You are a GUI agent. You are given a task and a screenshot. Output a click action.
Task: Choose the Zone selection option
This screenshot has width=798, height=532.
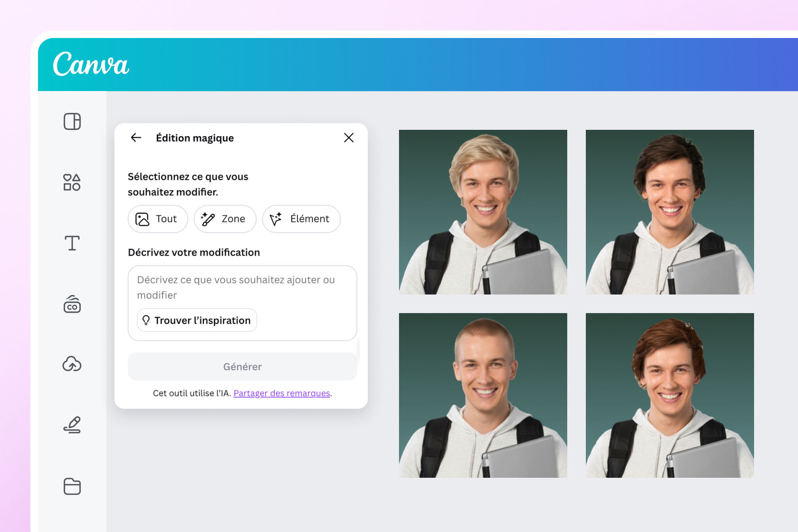pyautogui.click(x=225, y=219)
